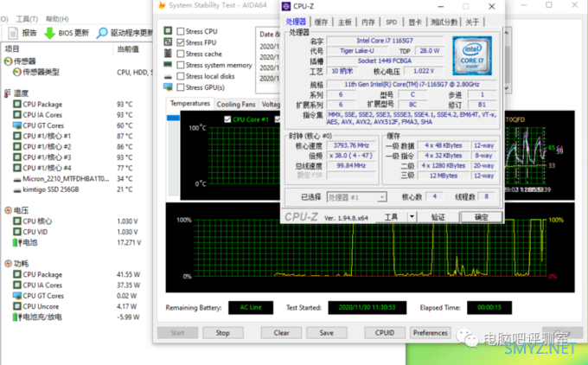Click the AIDA64 flame title bar icon
The height and width of the screenshot is (365, 588).
point(162,5)
